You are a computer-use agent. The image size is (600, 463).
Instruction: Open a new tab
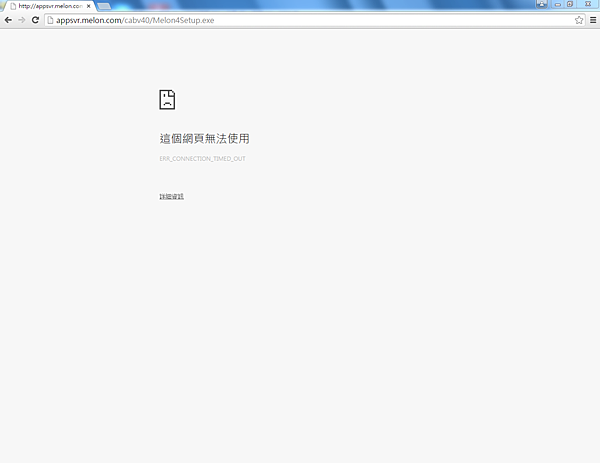(104, 6)
